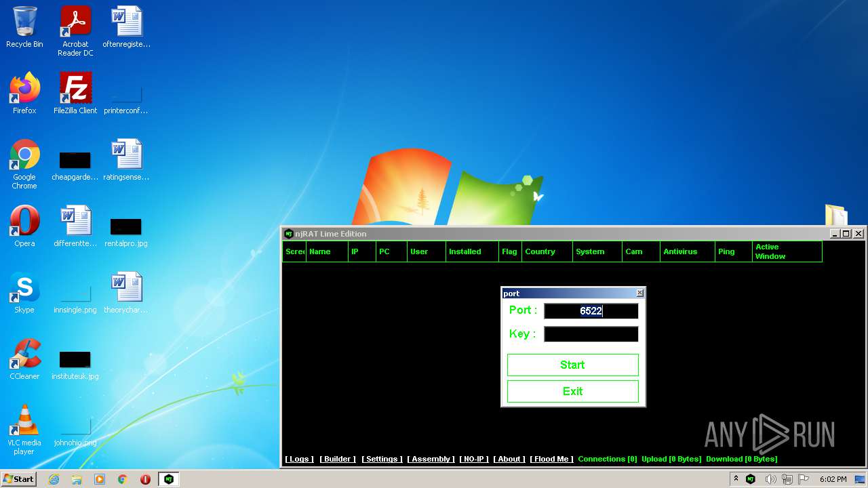This screenshot has width=868, height=488.
Task: Select the johnohio.png desktop file
Action: click(75, 432)
